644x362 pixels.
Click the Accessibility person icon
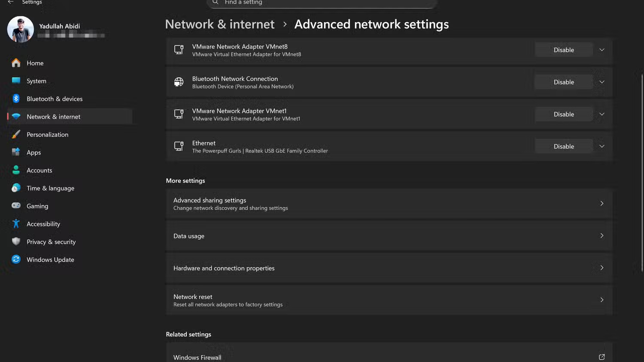[x=16, y=223]
